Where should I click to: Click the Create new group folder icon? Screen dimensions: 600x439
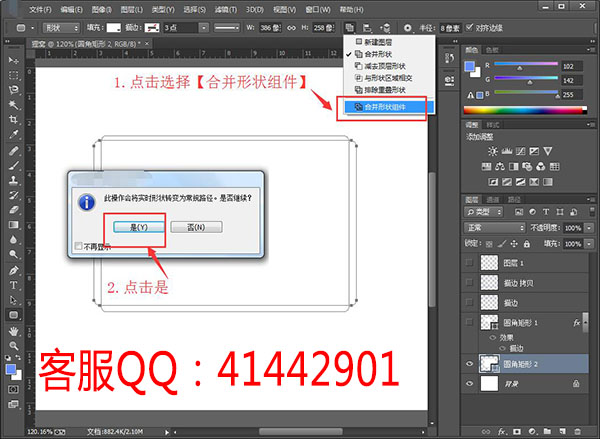coord(547,432)
